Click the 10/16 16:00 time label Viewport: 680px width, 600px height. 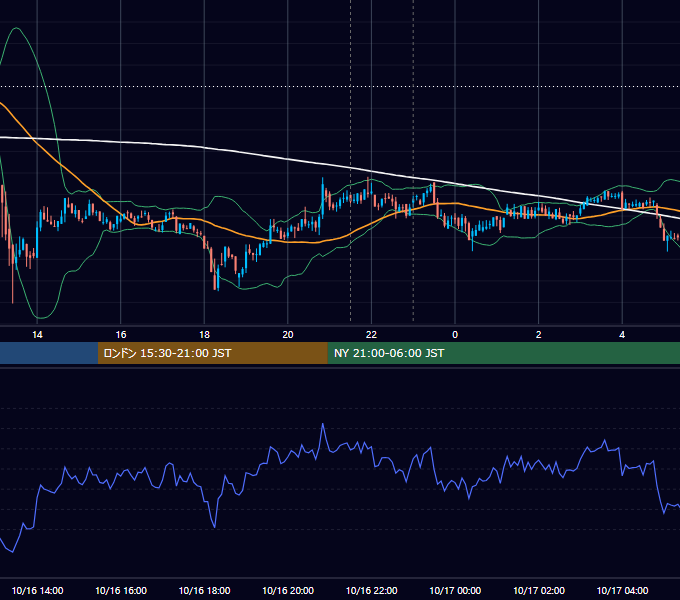coord(121,590)
